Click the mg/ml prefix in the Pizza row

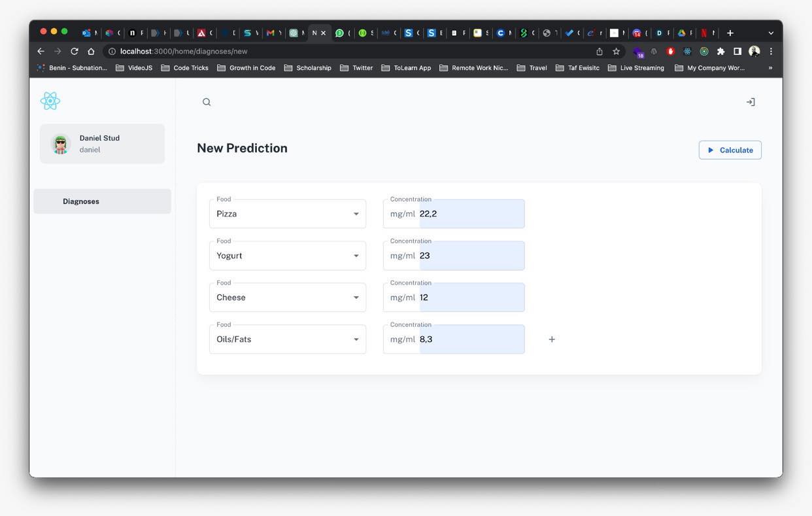(x=403, y=214)
